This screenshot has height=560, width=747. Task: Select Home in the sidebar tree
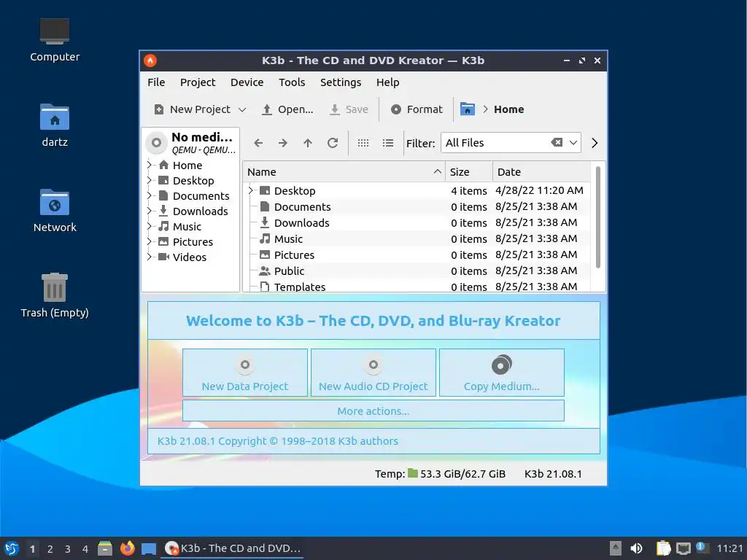[x=187, y=166]
